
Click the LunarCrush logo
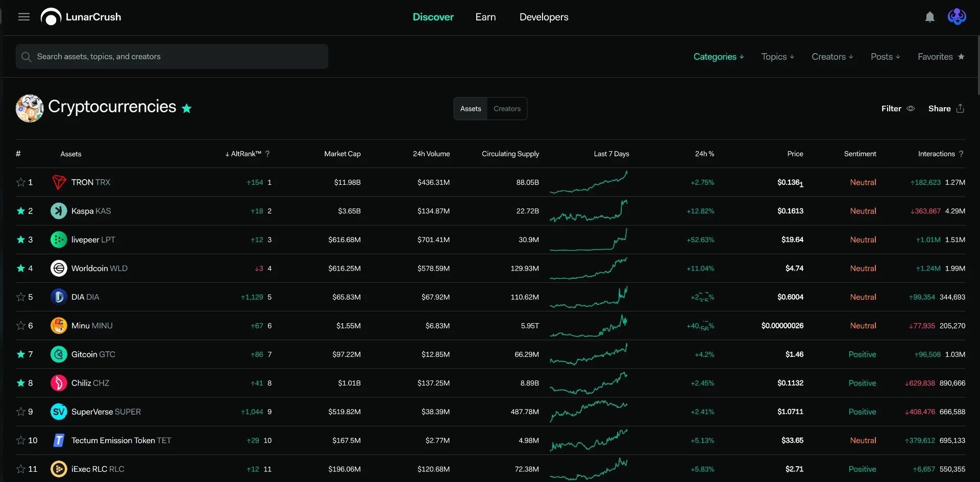pos(81,17)
